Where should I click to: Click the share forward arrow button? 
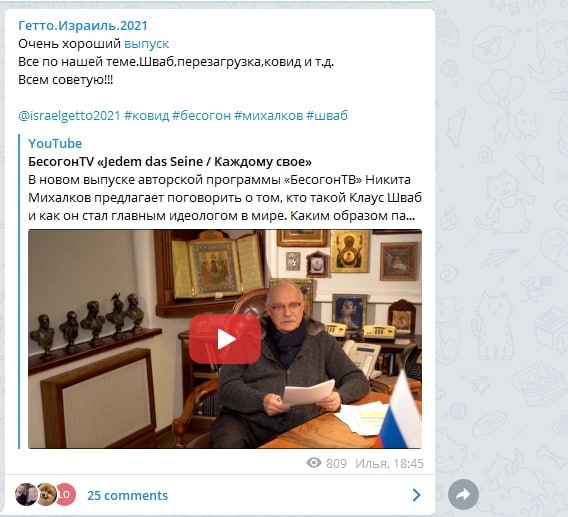point(463,494)
